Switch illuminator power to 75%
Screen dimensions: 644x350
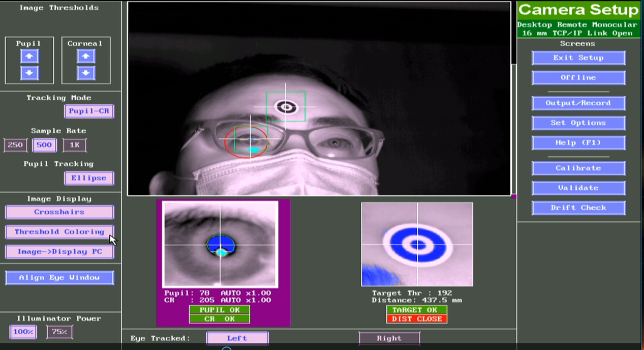[59, 332]
